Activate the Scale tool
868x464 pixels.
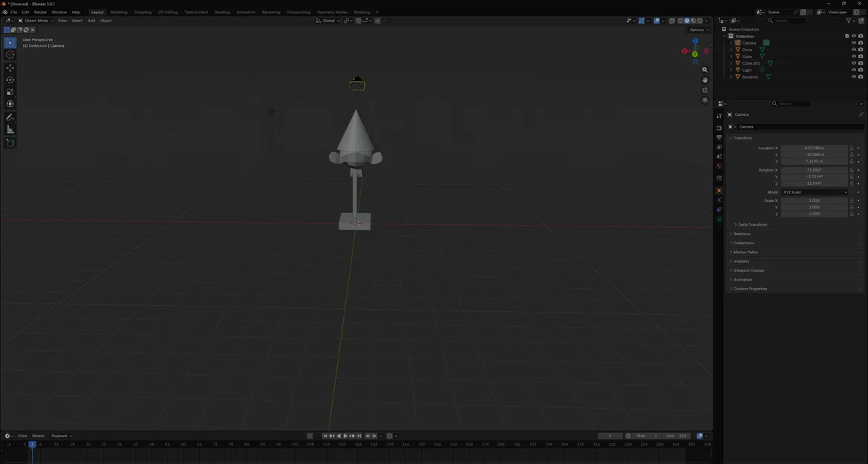click(10, 92)
